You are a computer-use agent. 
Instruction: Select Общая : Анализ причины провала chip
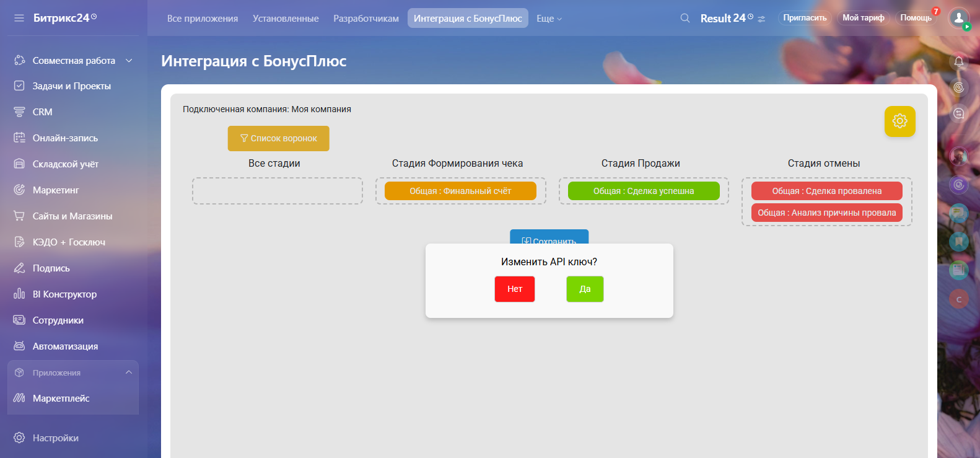pyautogui.click(x=827, y=213)
